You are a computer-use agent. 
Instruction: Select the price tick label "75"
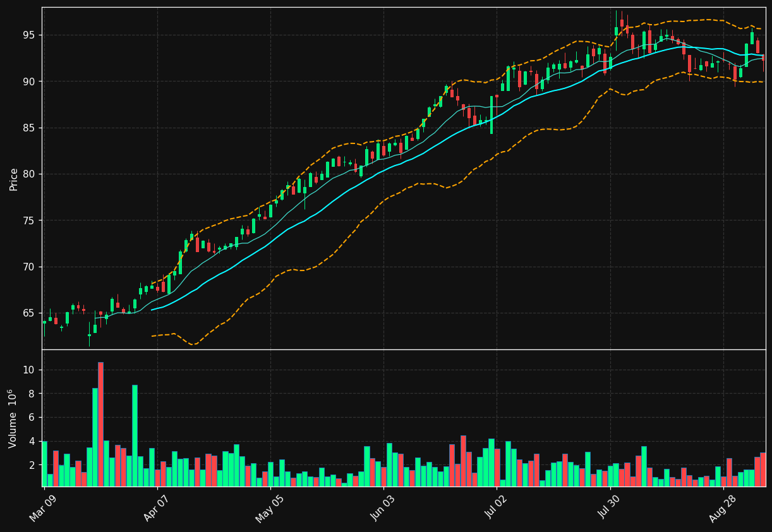click(30, 221)
